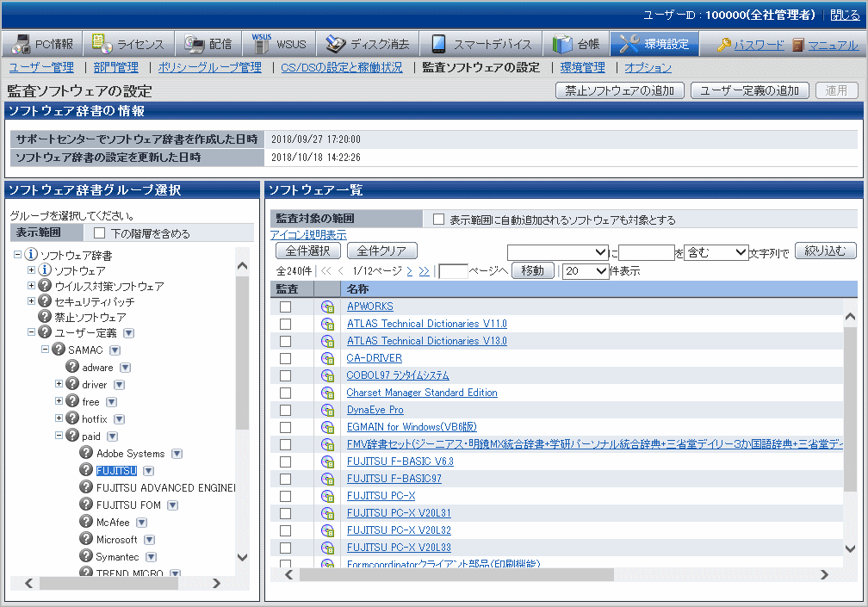Open the ディスク消去 tab
This screenshot has height=607, width=868.
tap(368, 44)
